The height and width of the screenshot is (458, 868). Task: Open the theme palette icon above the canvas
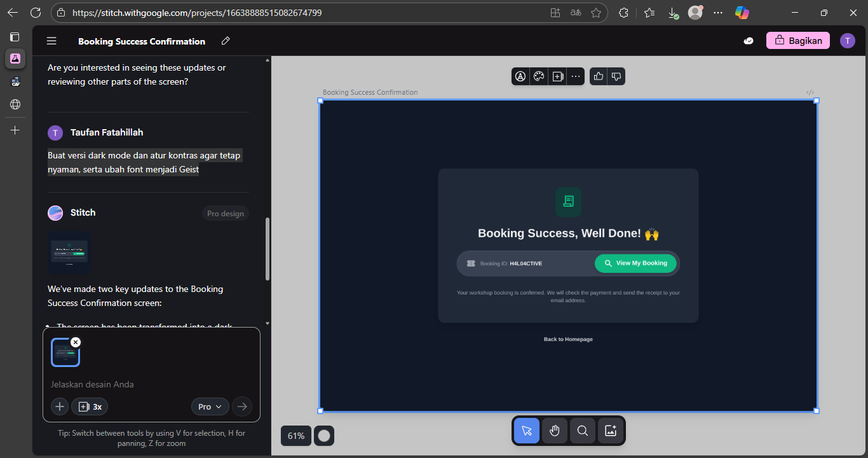click(x=539, y=76)
